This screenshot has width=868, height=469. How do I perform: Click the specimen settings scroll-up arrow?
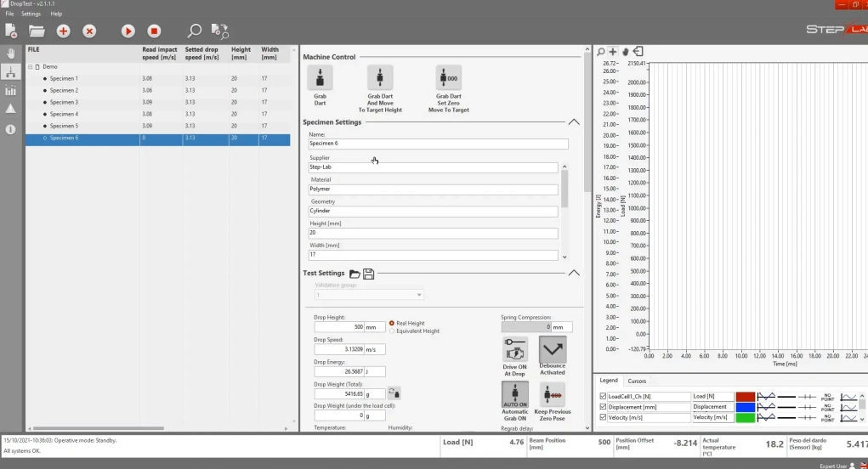[x=564, y=167]
